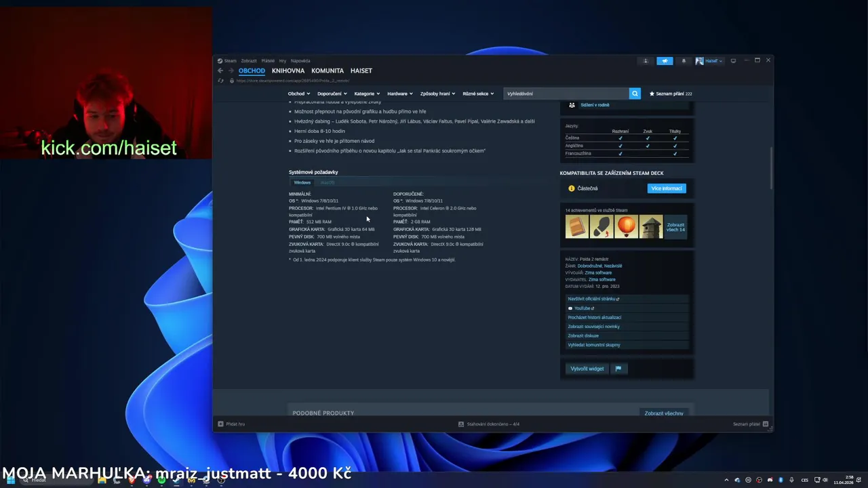
Task: View the hot air balloon achievement
Action: point(627,227)
